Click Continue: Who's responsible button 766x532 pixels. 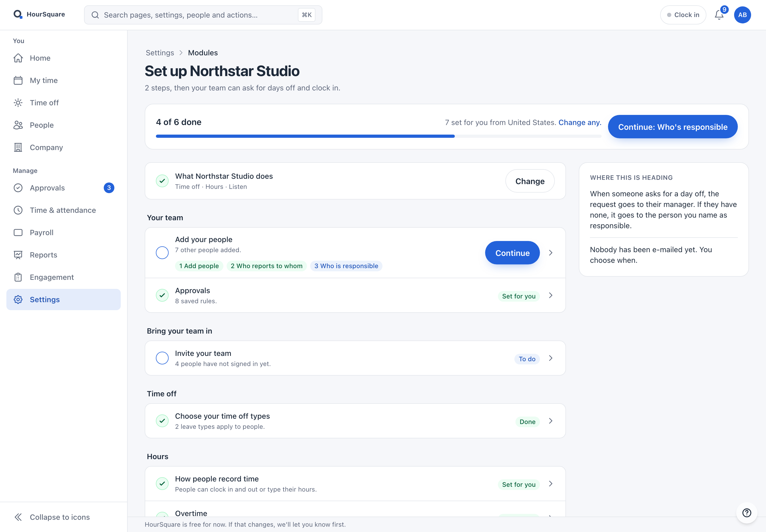pyautogui.click(x=673, y=127)
